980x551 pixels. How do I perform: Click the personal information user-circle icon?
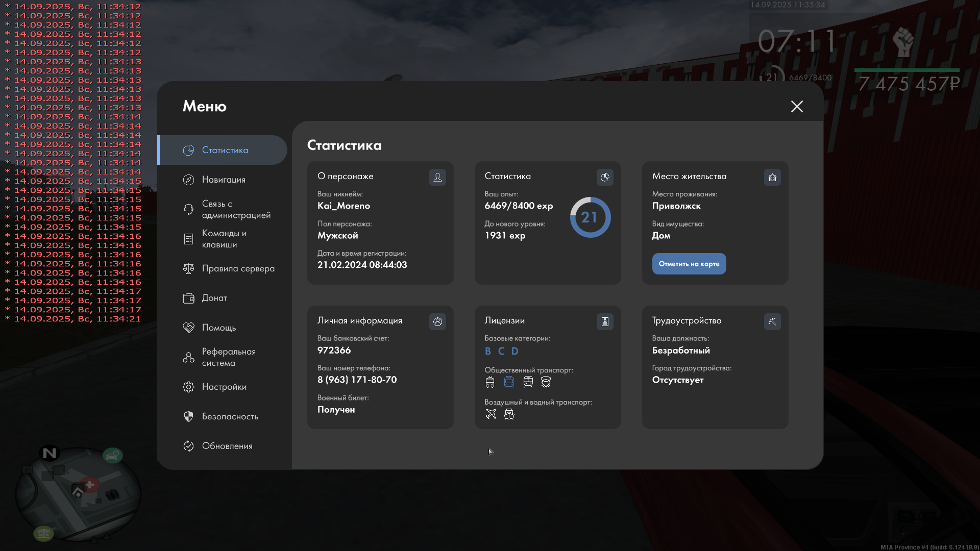coord(437,321)
